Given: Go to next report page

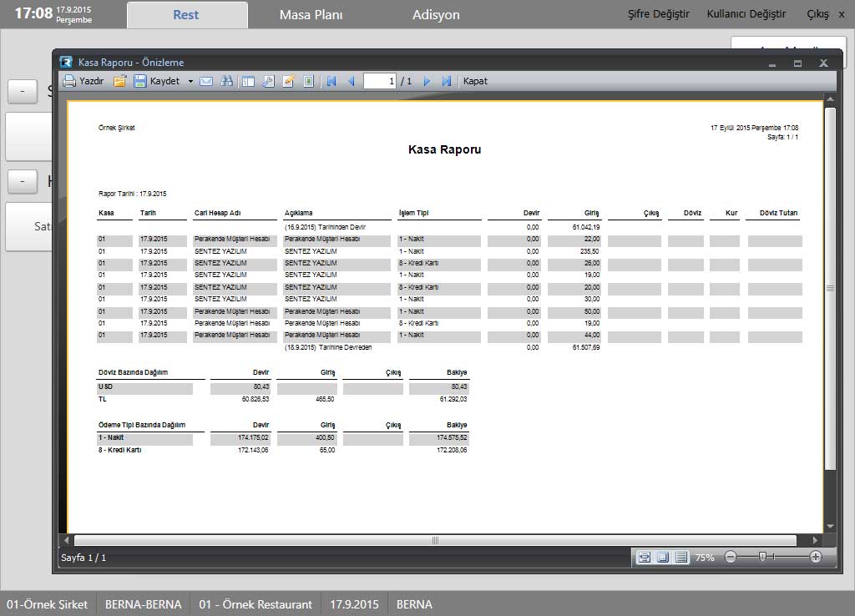Looking at the screenshot, I should click(x=427, y=81).
